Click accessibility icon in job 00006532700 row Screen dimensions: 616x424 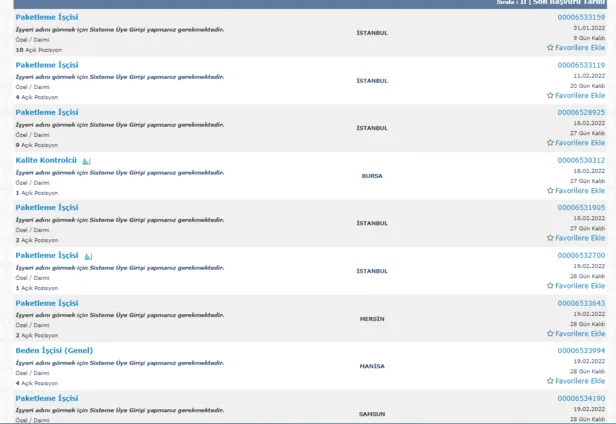click(x=88, y=256)
